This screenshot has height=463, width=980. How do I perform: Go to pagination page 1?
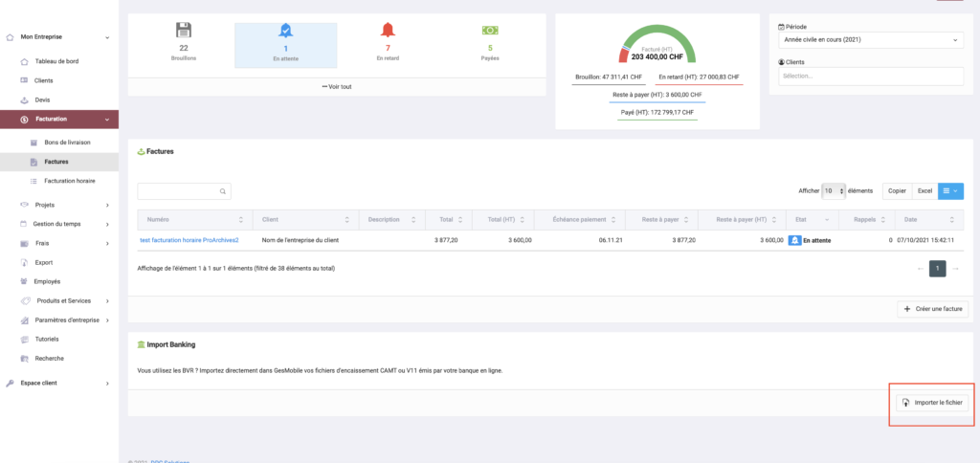pos(937,269)
